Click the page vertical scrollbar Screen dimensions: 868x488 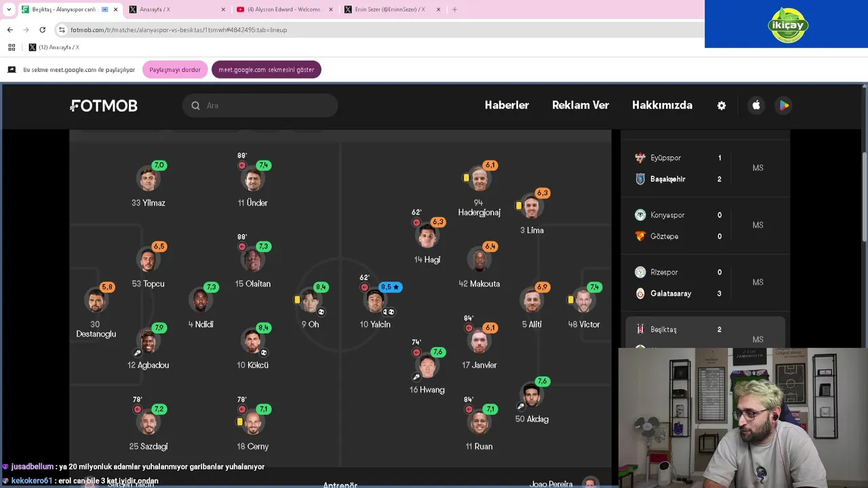(864, 197)
